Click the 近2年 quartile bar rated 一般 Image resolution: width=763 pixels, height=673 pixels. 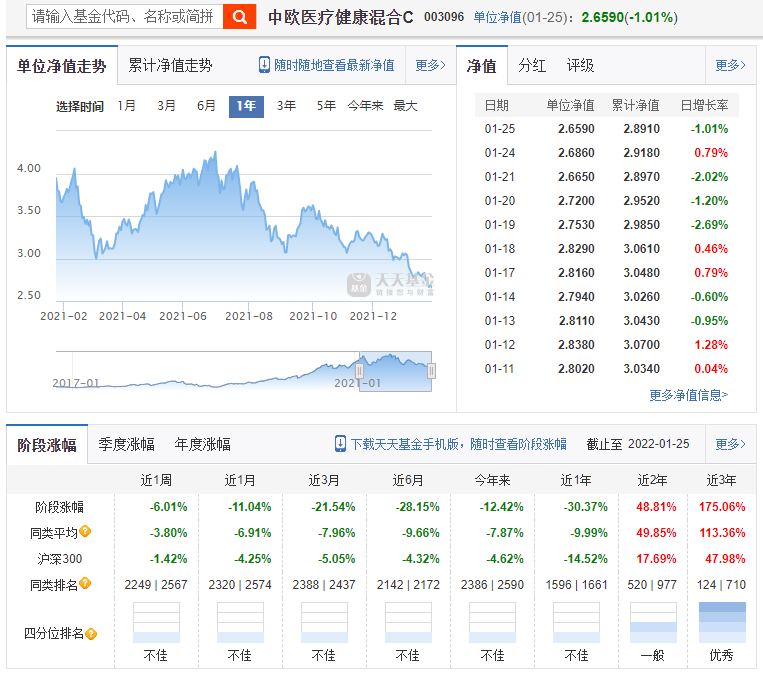[x=653, y=622]
